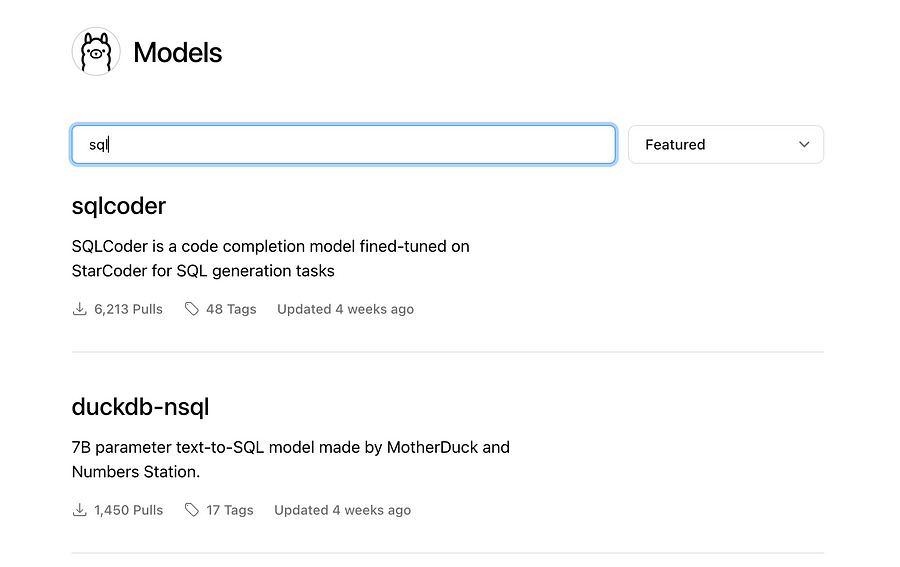Click the Featured label in the sort box
The height and width of the screenshot is (567, 900).
point(675,144)
